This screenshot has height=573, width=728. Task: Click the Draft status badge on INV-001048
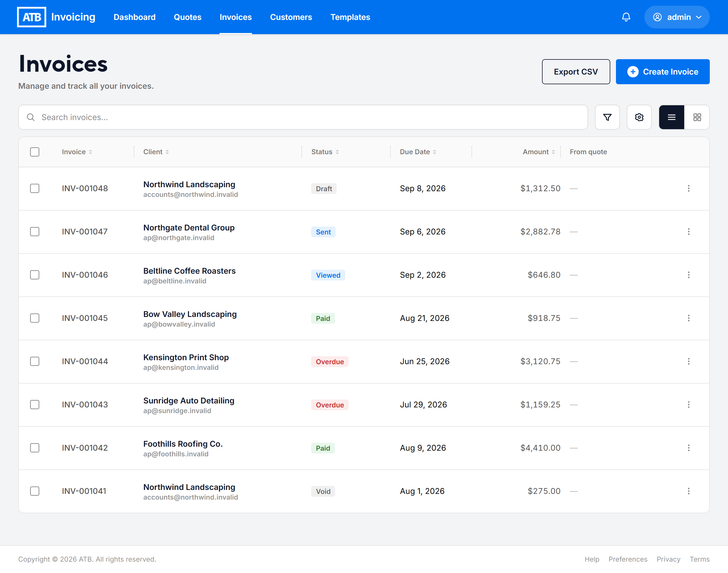pyautogui.click(x=324, y=189)
